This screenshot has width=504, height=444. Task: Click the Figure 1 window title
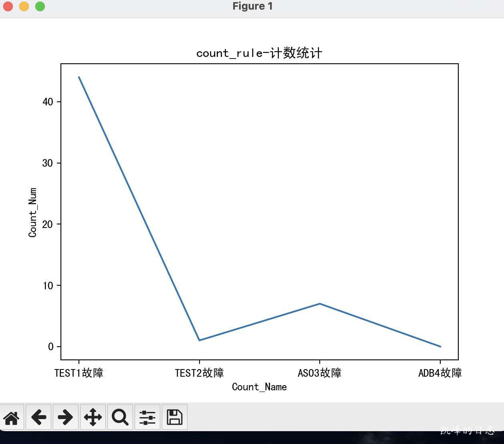(x=252, y=6)
